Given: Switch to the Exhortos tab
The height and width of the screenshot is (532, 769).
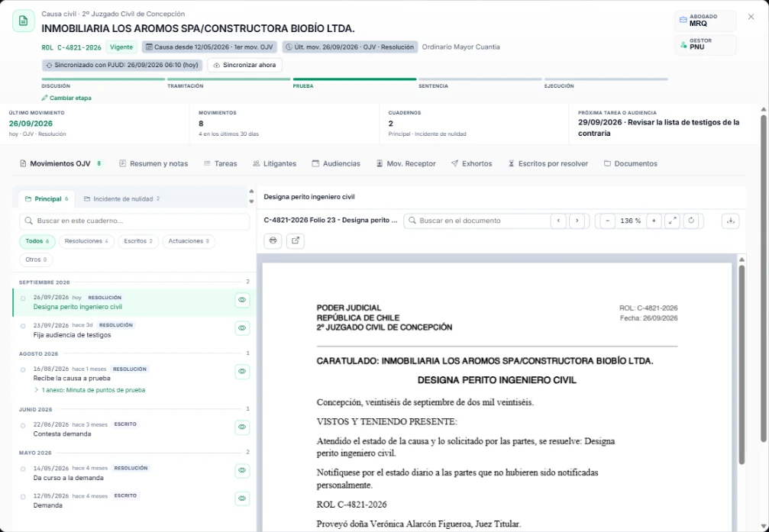Looking at the screenshot, I should point(471,164).
